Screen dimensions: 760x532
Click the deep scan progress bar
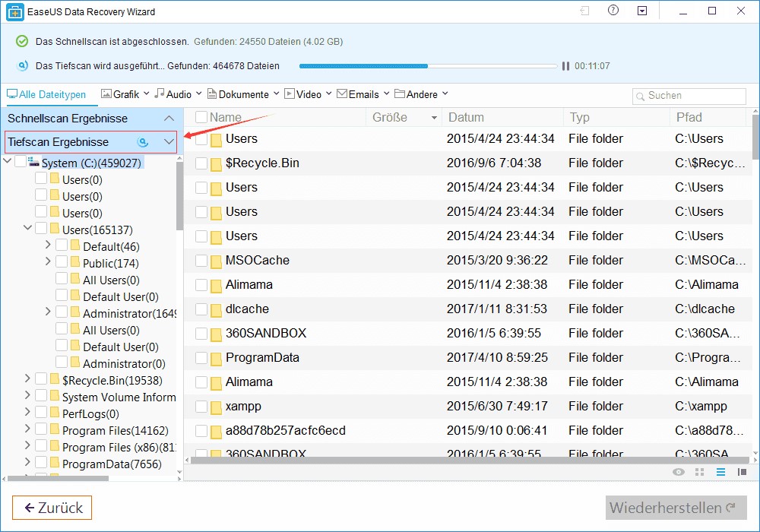click(428, 66)
